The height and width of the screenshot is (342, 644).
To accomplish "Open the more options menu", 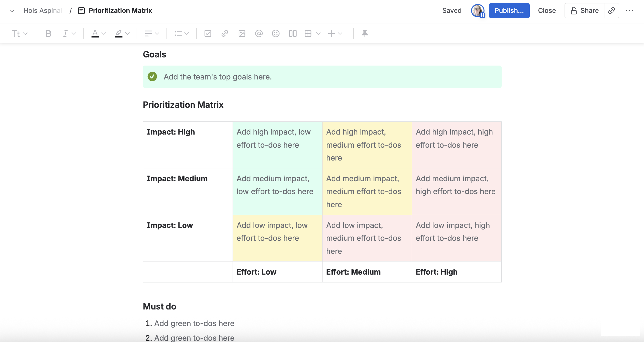I will coord(630,10).
